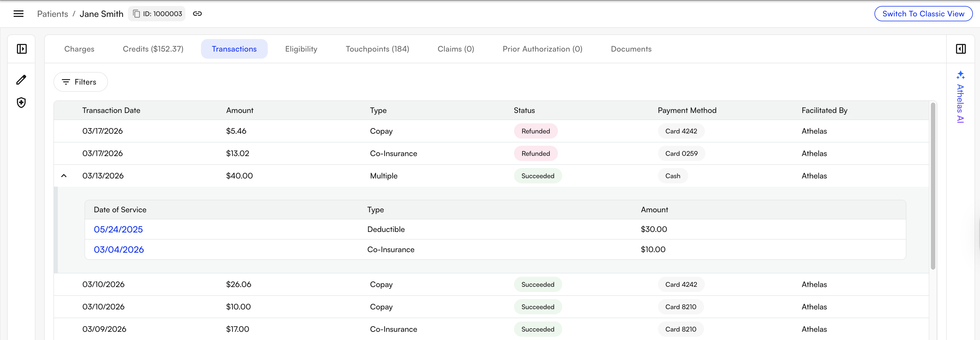Image resolution: width=980 pixels, height=340 pixels.
Task: Select the Touchpoints (184) tab
Action: (377, 49)
